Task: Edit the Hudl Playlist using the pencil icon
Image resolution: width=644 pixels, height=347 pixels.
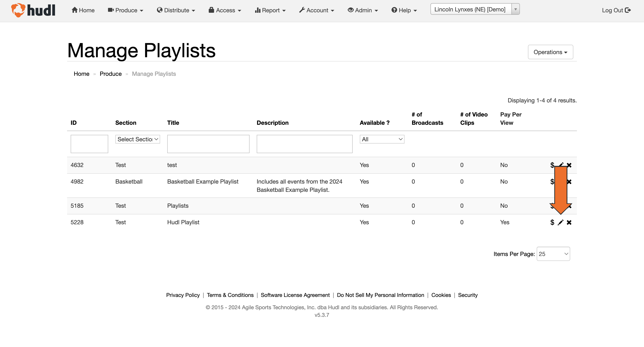Action: pos(561,222)
